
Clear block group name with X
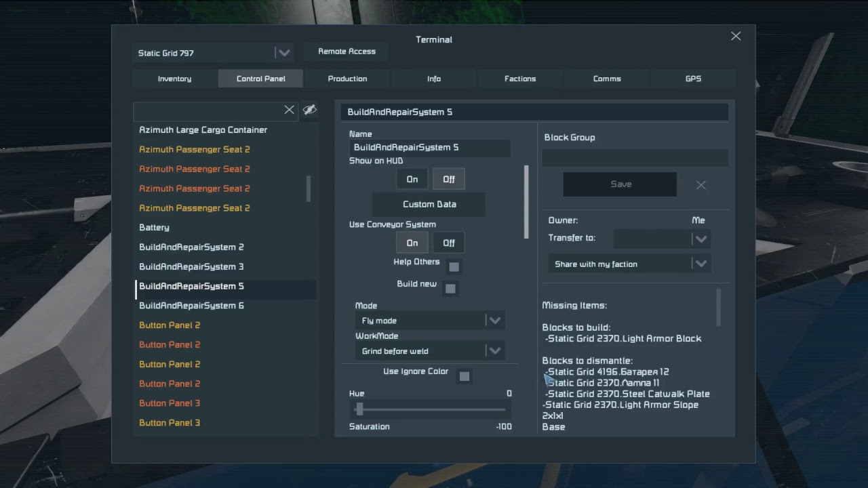click(x=701, y=184)
